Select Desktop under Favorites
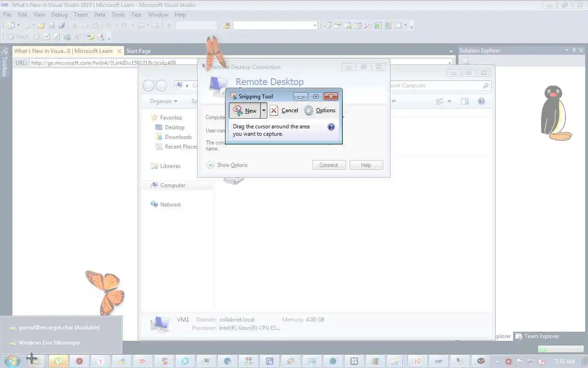 pyautogui.click(x=175, y=127)
